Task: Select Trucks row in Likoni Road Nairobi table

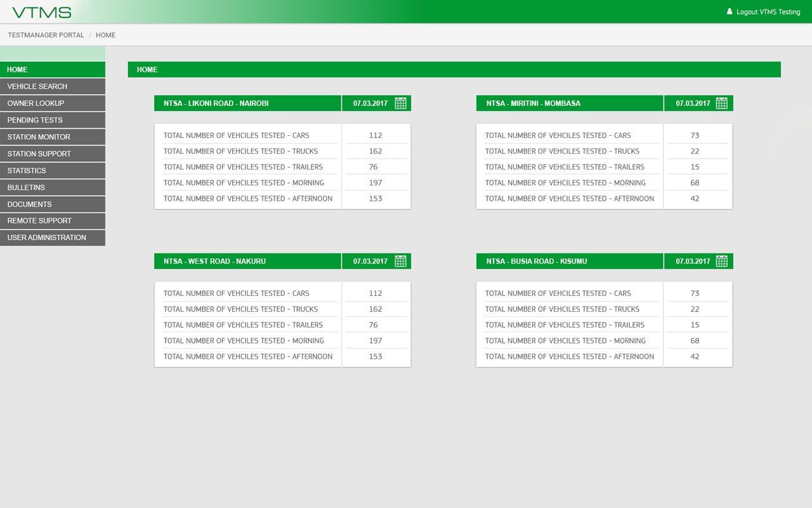Action: click(x=282, y=151)
